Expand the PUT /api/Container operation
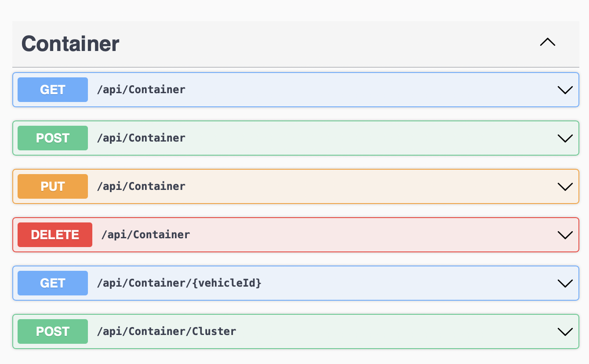589x364 pixels. (565, 186)
